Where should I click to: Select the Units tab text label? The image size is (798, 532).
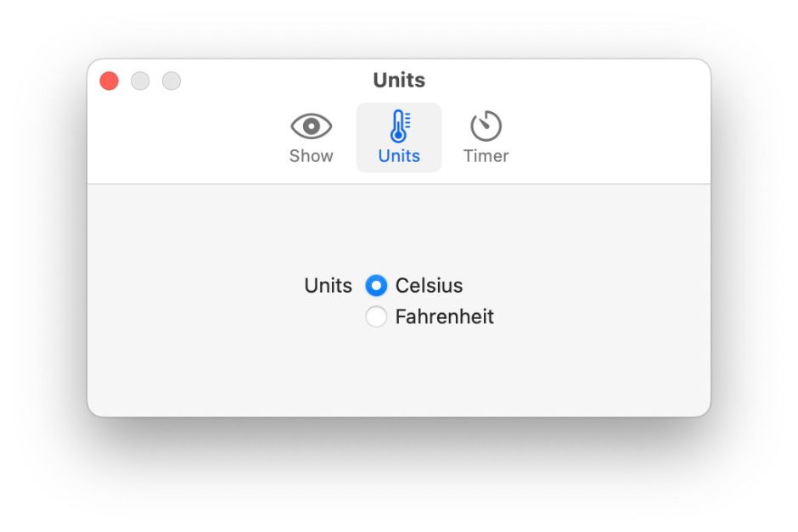point(399,156)
